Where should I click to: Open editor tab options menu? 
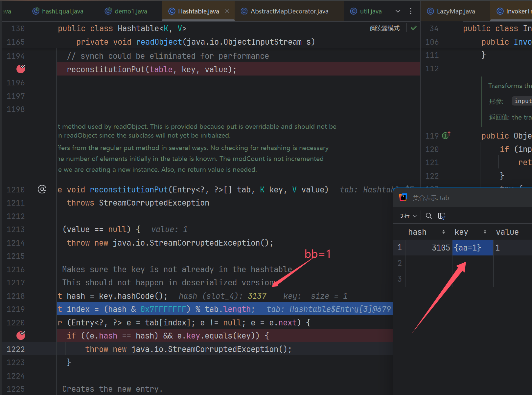[411, 11]
